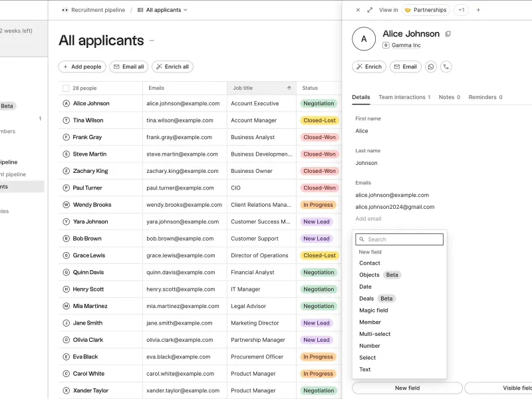Open the All applicants title options ellipsis
The height and width of the screenshot is (399, 532).
point(152,41)
